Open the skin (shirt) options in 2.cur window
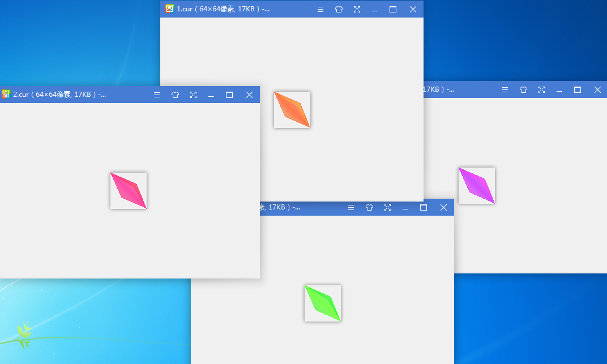Screen dimensions: 607x364 click(175, 95)
